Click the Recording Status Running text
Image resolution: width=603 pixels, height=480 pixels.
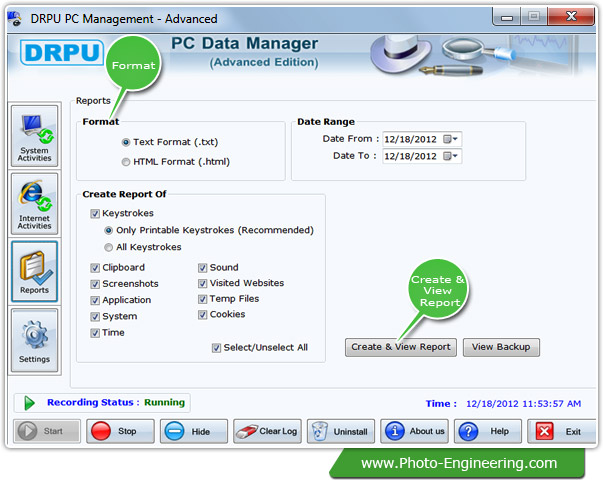(116, 403)
